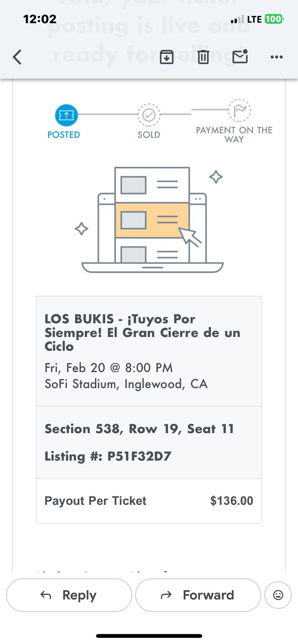Image resolution: width=298 pixels, height=644 pixels.
Task: Tap the Fri, Feb 20 event date
Action: pyautogui.click(x=109, y=368)
